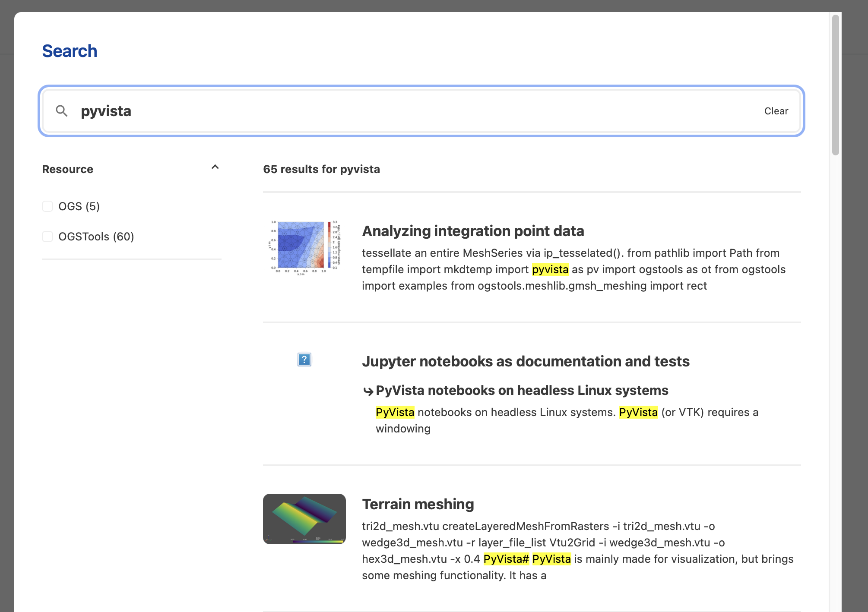Open PyVista notebooks on headless Linux link
This screenshot has height=612, width=868.
522,390
